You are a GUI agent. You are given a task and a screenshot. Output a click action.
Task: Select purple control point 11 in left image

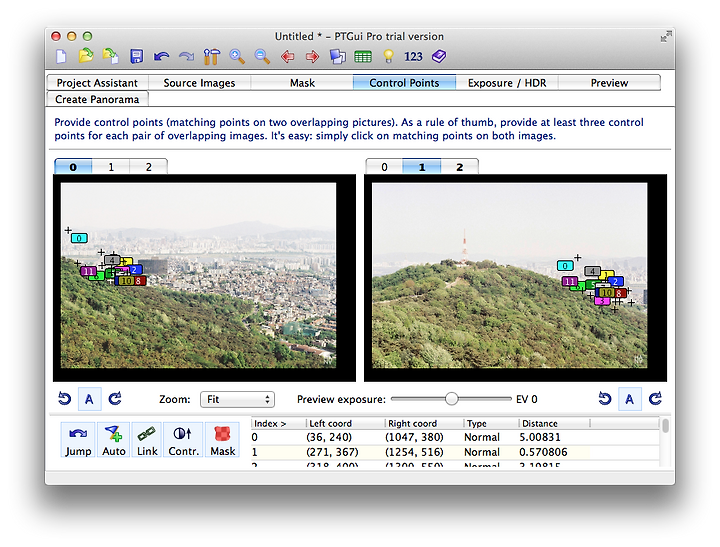point(88,271)
